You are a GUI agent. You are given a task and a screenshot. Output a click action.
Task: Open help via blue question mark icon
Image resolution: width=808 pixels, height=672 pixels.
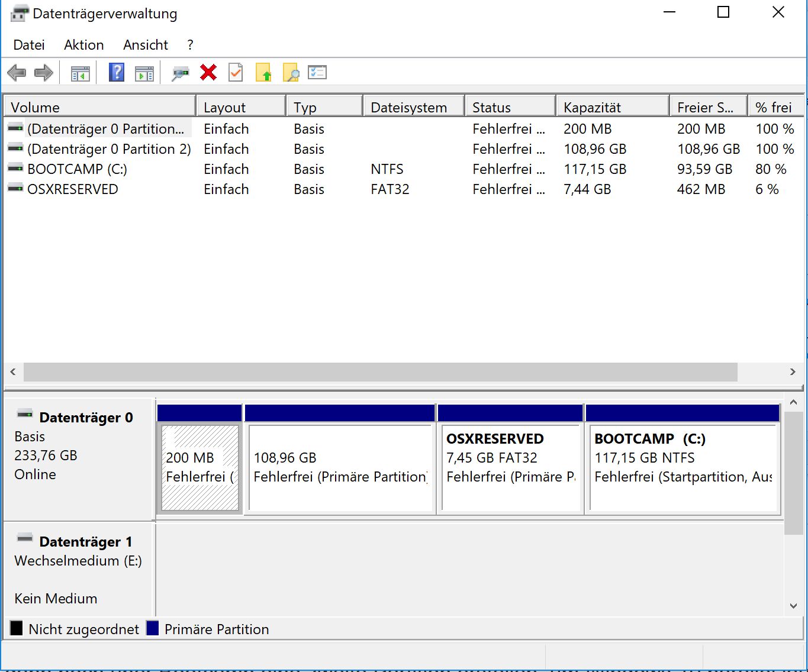[x=117, y=73]
